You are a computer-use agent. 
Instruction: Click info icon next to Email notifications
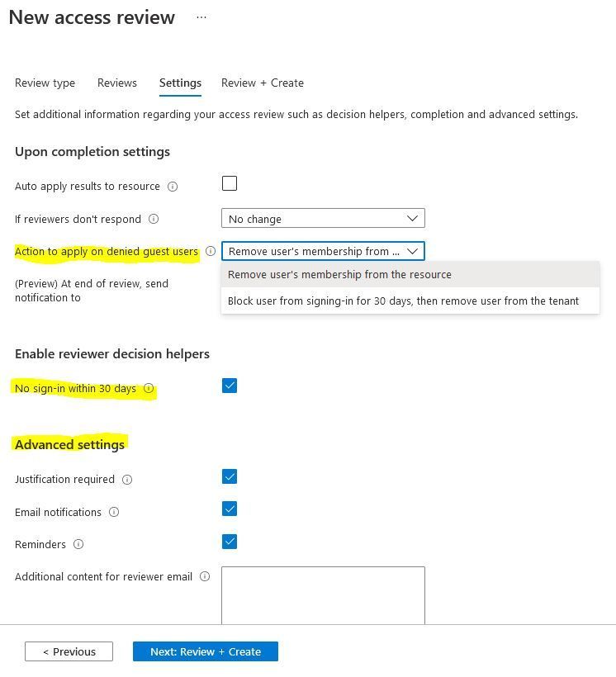pyautogui.click(x=114, y=512)
